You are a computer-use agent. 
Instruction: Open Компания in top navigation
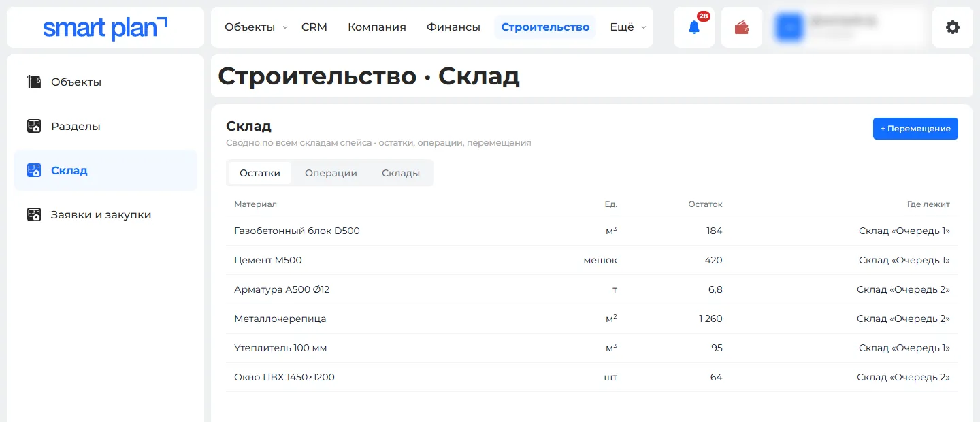click(x=377, y=27)
